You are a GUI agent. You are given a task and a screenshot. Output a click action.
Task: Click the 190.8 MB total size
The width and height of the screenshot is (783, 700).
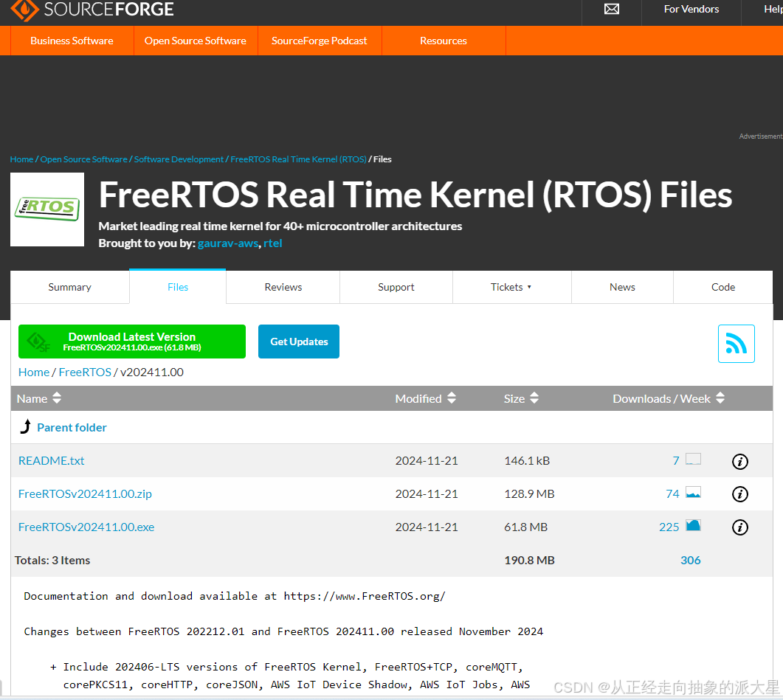click(x=529, y=560)
